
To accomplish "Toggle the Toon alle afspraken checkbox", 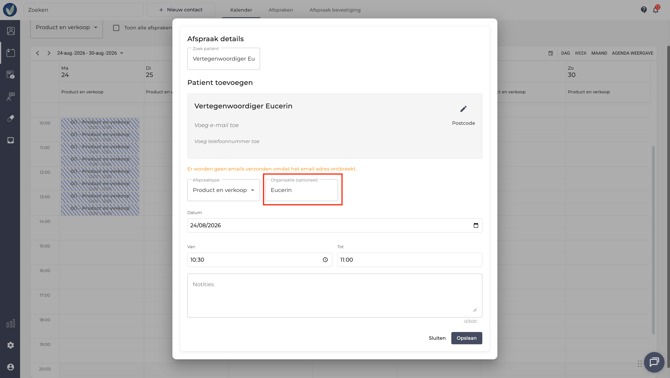I will pos(116,28).
